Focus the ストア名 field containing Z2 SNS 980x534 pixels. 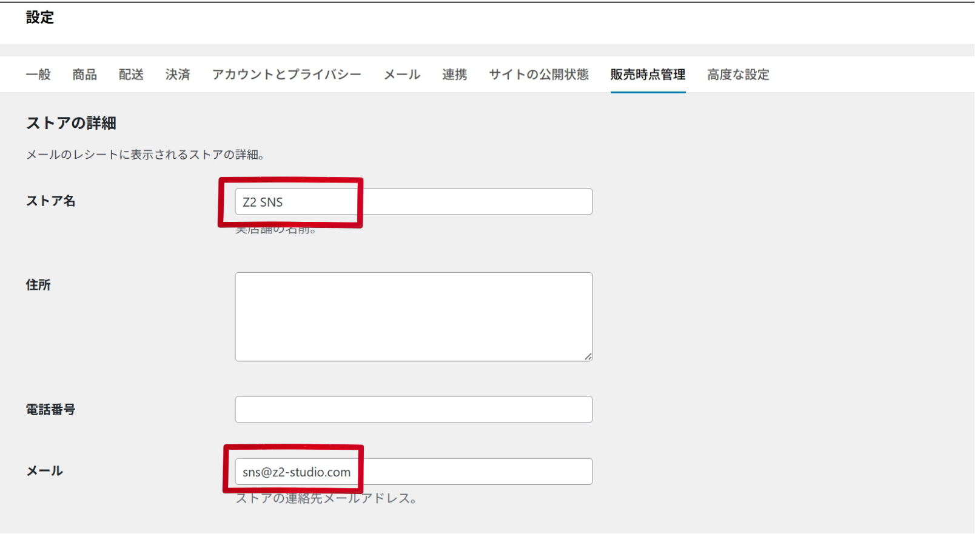click(x=413, y=202)
